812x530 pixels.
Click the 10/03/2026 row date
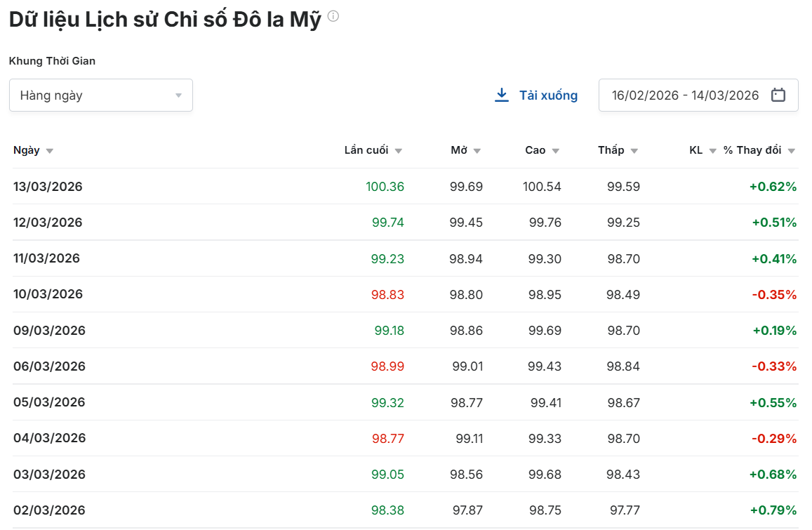point(48,294)
